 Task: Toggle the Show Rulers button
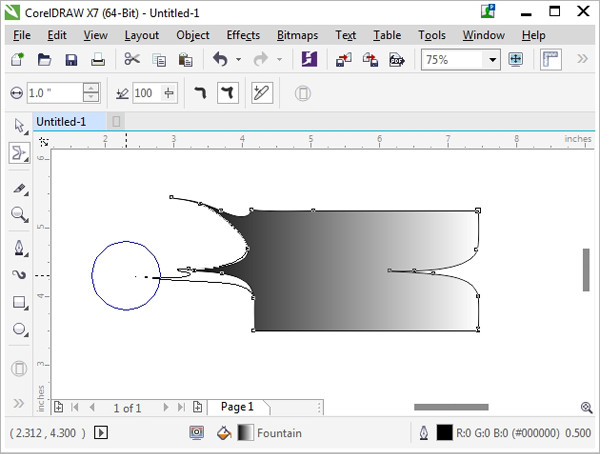tap(551, 59)
